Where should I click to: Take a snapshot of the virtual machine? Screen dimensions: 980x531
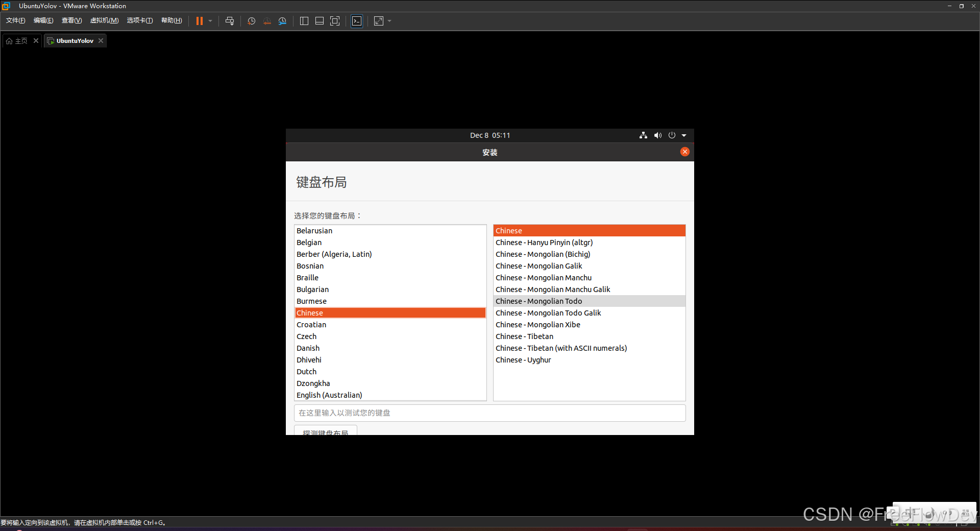[x=251, y=21]
